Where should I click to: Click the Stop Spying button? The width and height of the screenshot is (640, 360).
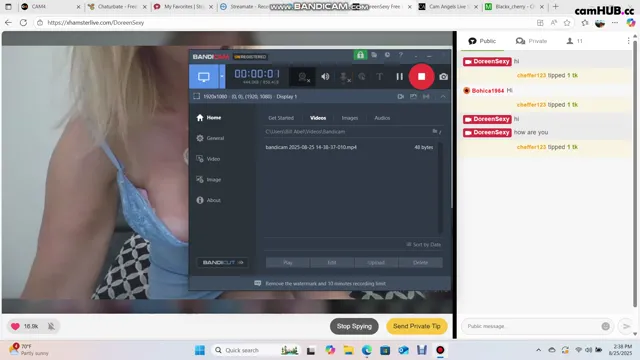coord(354,326)
